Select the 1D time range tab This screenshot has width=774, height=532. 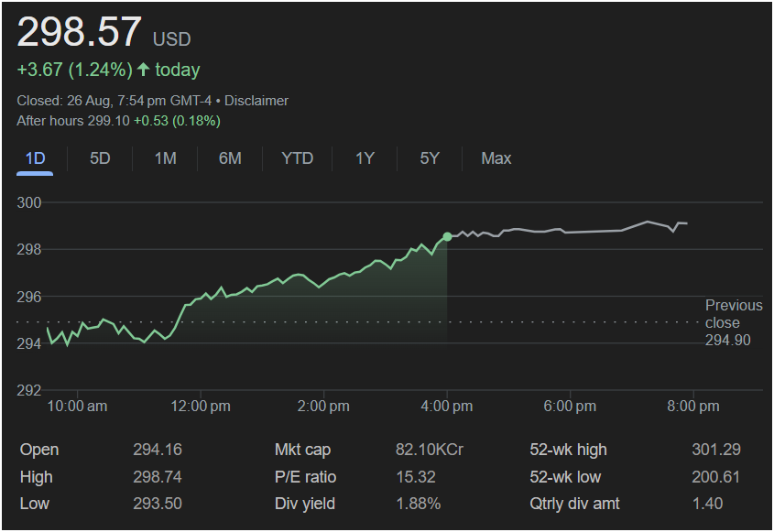(x=35, y=158)
